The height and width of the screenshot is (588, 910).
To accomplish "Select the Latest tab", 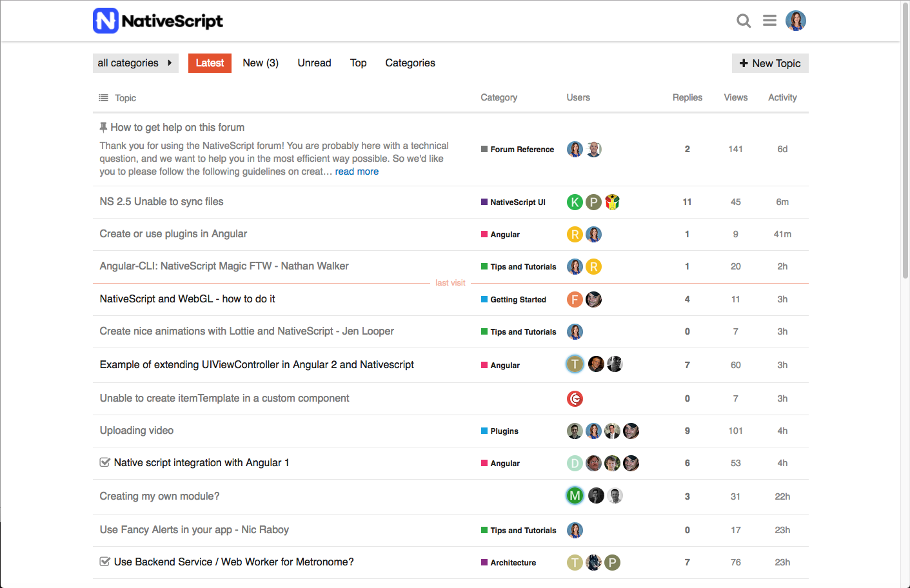I will tap(210, 63).
